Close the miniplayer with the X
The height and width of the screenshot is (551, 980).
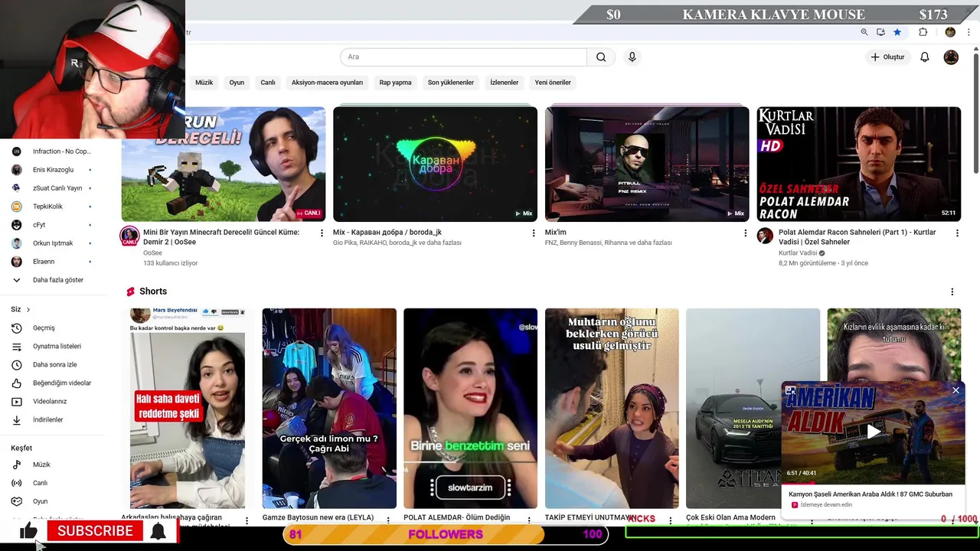[955, 390]
